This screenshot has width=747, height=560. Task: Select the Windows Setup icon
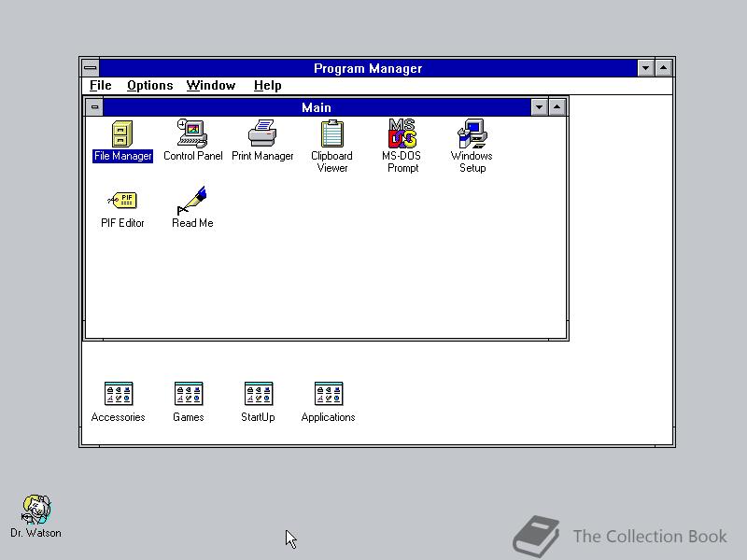point(472,133)
